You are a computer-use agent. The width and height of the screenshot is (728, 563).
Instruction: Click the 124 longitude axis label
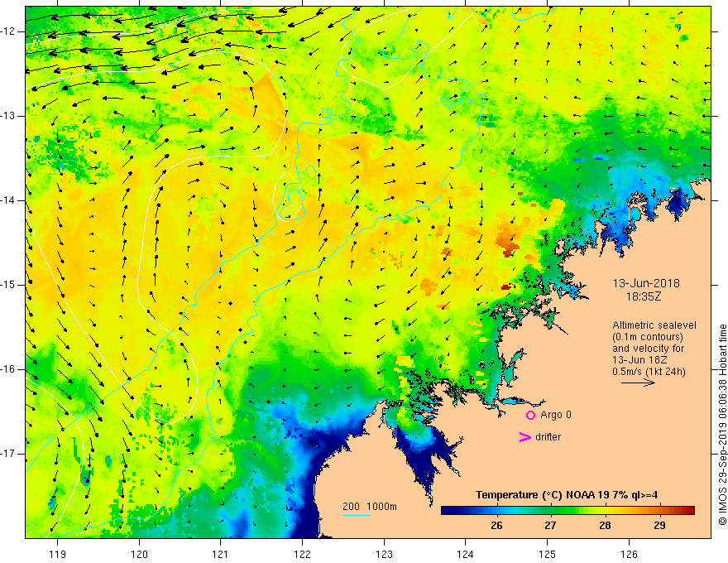pyautogui.click(x=466, y=554)
